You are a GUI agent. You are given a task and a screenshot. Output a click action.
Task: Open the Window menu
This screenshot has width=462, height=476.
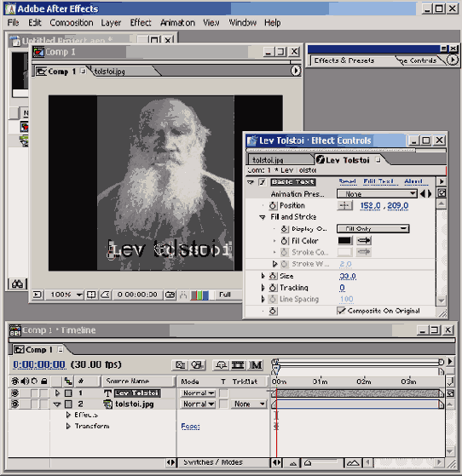click(242, 23)
